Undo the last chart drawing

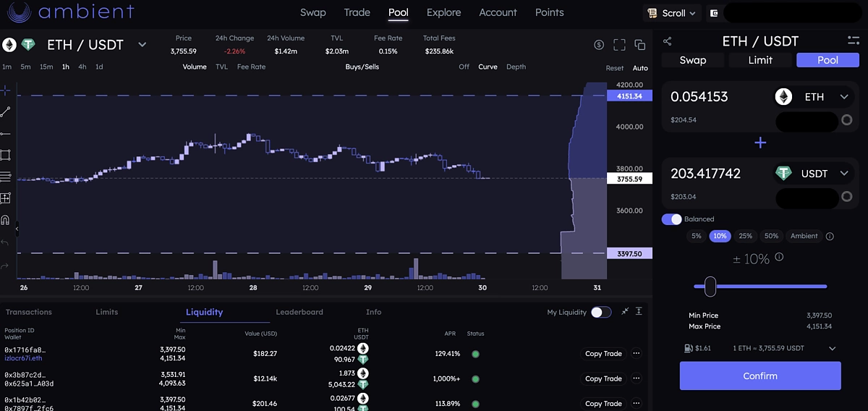click(5, 243)
